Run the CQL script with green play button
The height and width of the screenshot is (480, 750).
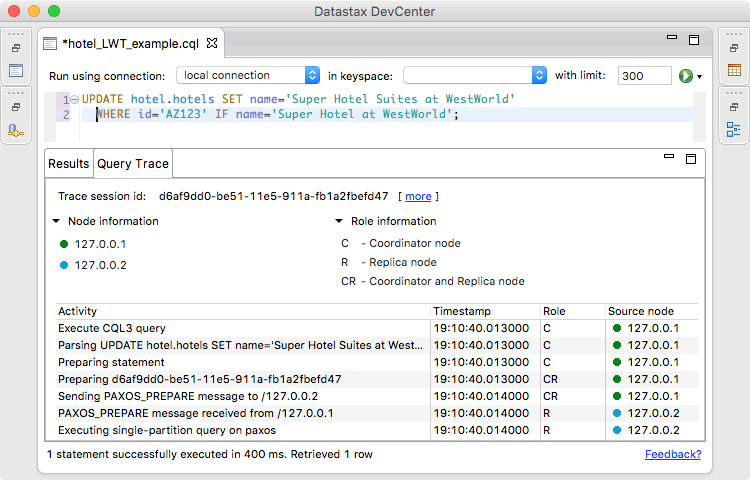(x=686, y=76)
